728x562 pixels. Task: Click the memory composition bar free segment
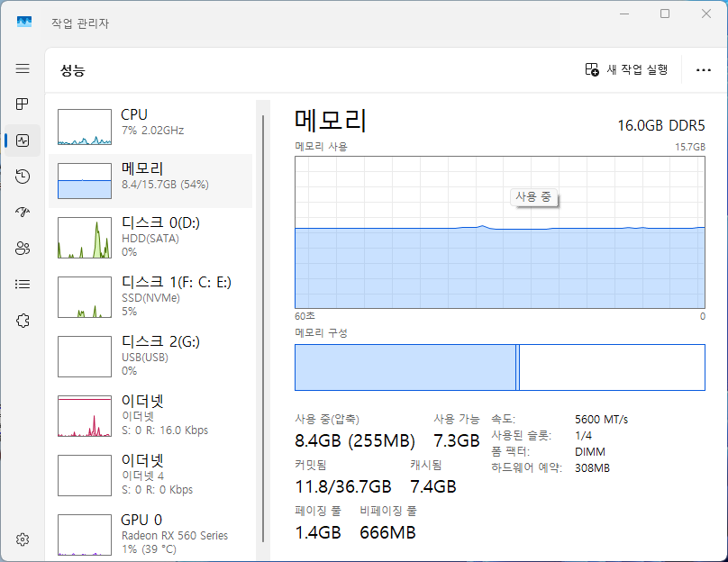pos(612,367)
